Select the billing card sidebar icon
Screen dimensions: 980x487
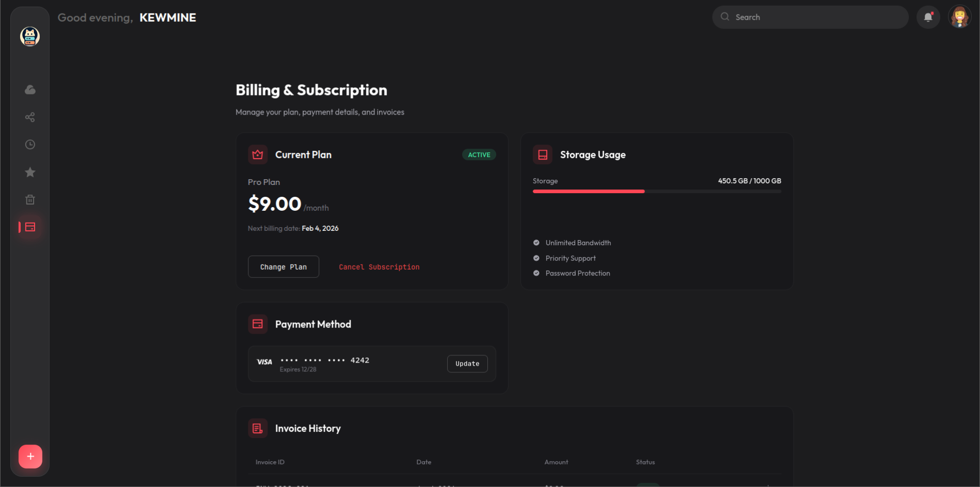point(30,227)
